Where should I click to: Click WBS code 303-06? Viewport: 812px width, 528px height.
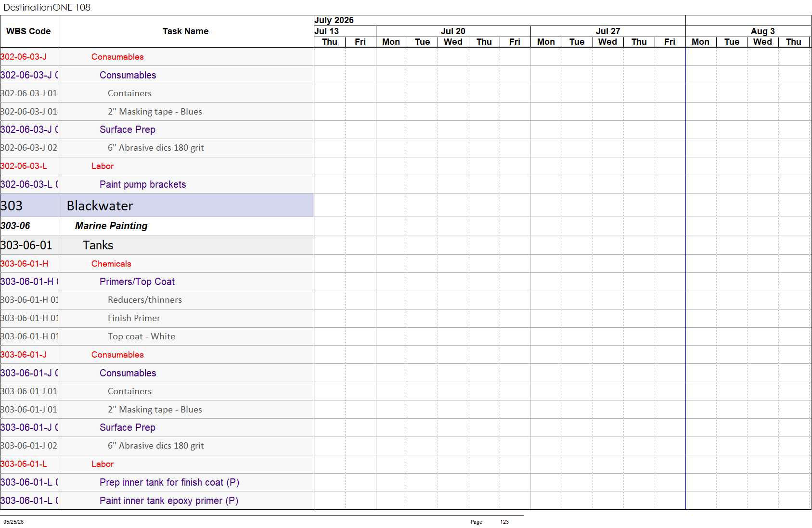[15, 226]
